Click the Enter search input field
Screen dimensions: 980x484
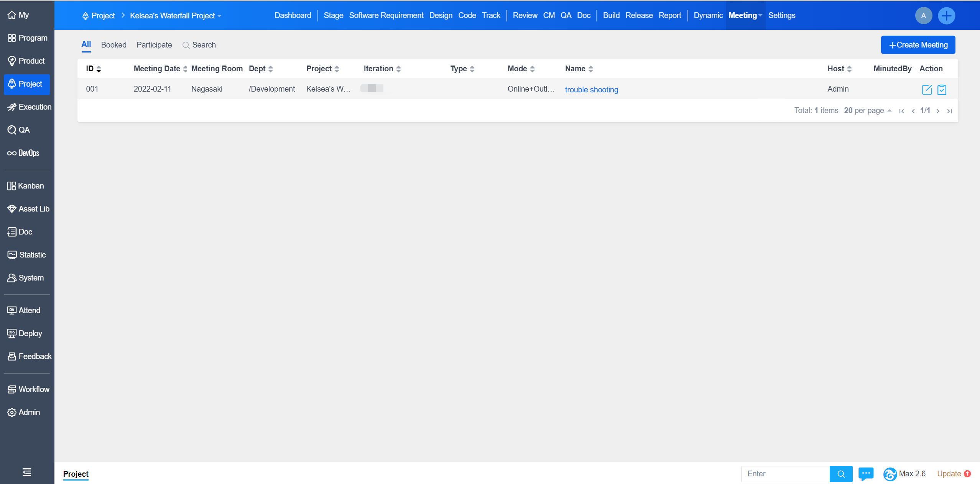[785, 474]
